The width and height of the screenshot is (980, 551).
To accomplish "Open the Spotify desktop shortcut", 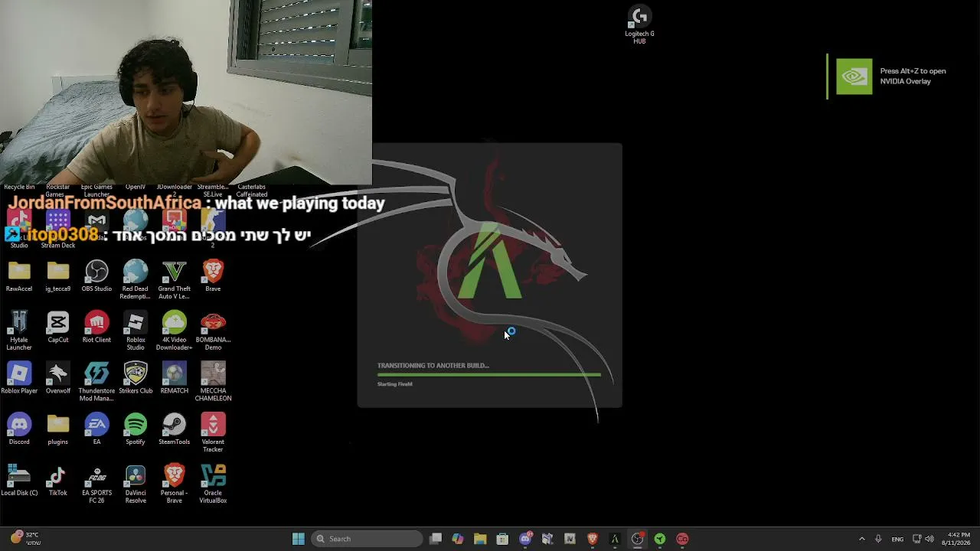I will pos(136,430).
